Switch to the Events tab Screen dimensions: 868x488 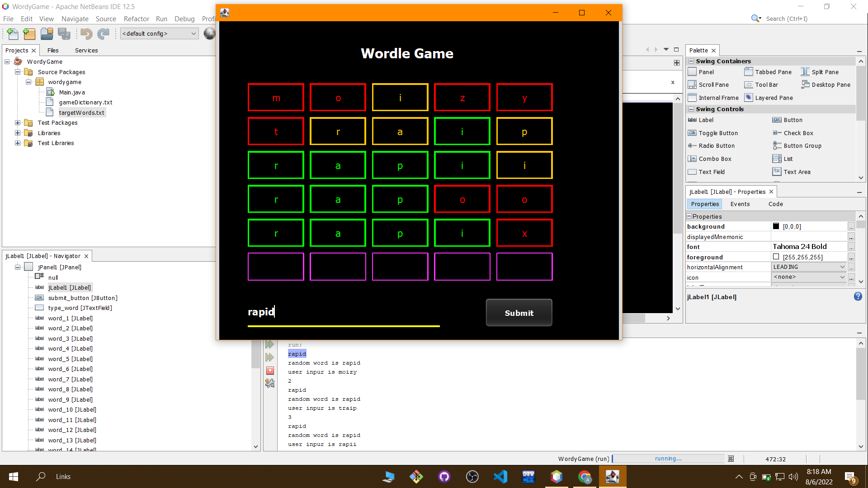tap(740, 204)
